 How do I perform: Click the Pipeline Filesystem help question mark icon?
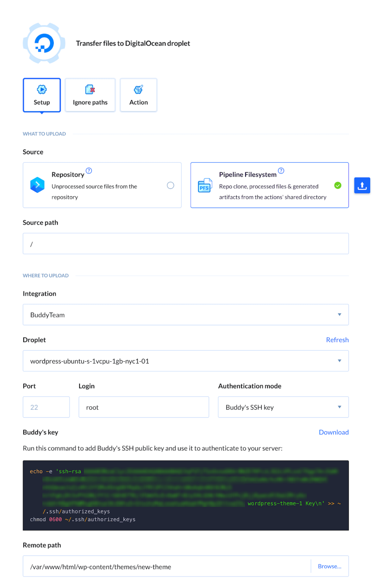coord(281,171)
